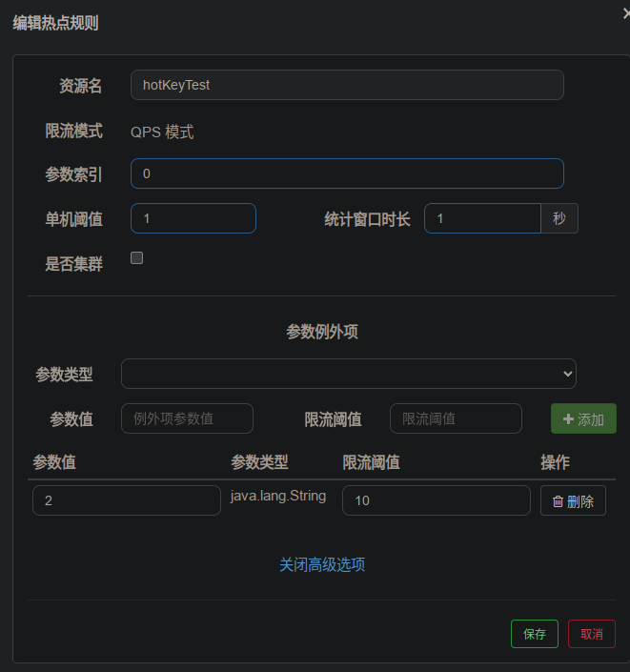Click the plus icon on 添加 button

pos(568,419)
